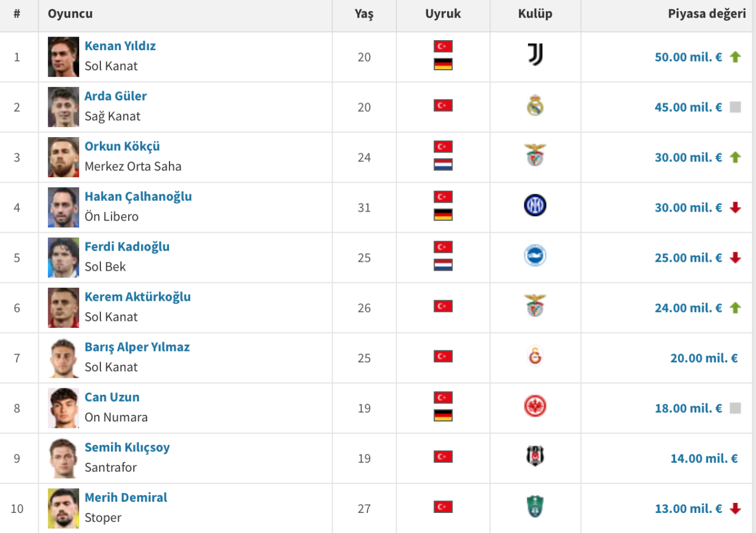
Task: Click the Beşiktaş crest next to Semih Kılıçsoy
Action: click(535, 459)
